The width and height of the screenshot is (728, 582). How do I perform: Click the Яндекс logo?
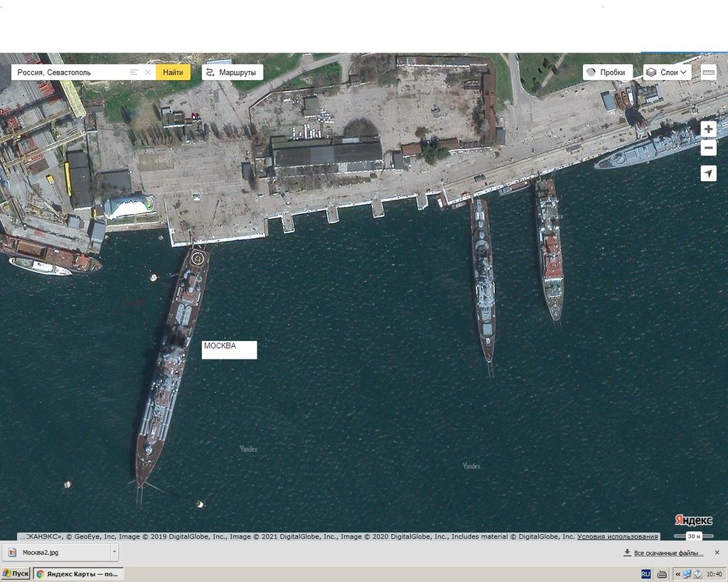click(x=693, y=519)
